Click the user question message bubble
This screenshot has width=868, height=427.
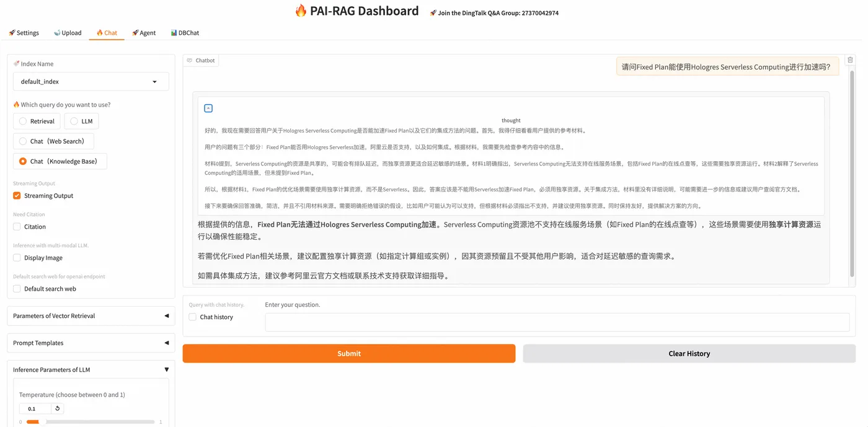pos(727,67)
